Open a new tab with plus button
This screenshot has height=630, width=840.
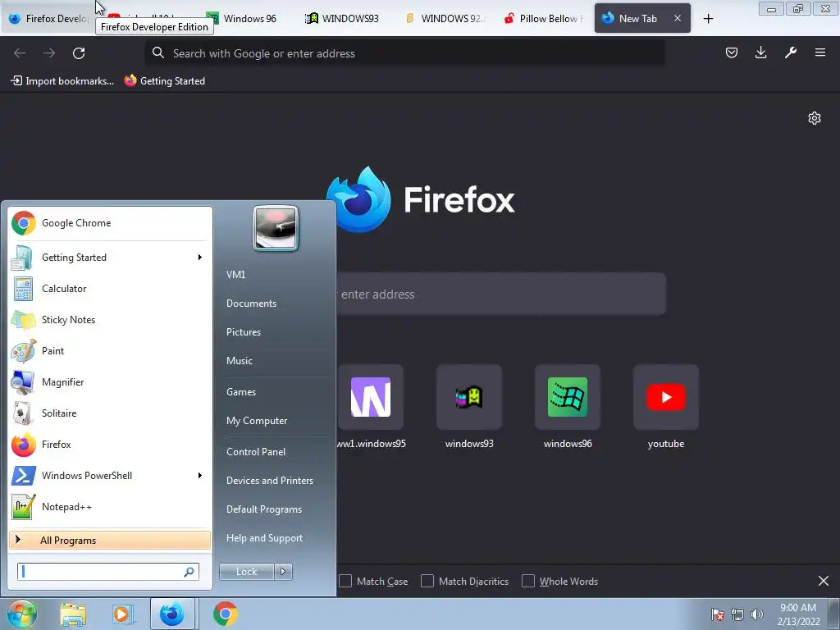point(708,19)
